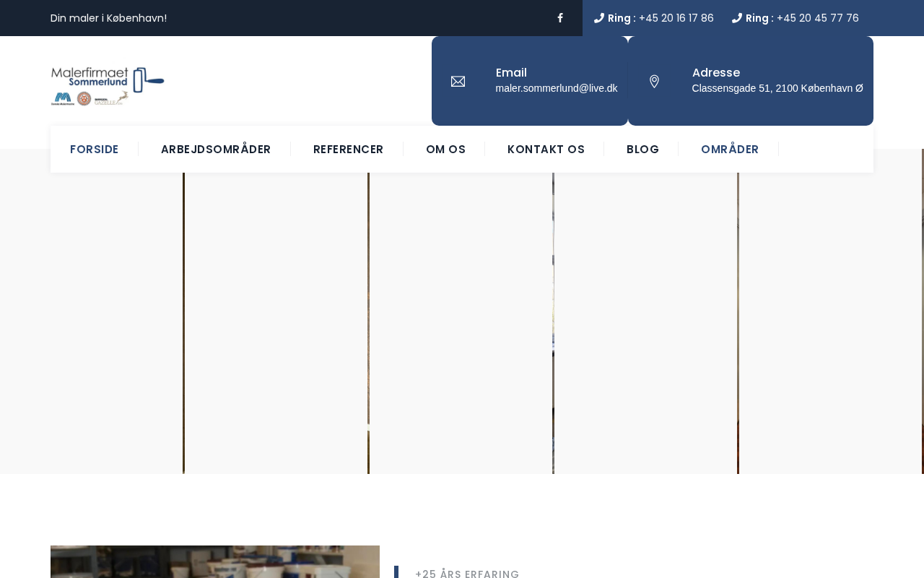Click the Malerfirmaet Sommerlund logo
Screen dimensions: 924x578
click(108, 86)
